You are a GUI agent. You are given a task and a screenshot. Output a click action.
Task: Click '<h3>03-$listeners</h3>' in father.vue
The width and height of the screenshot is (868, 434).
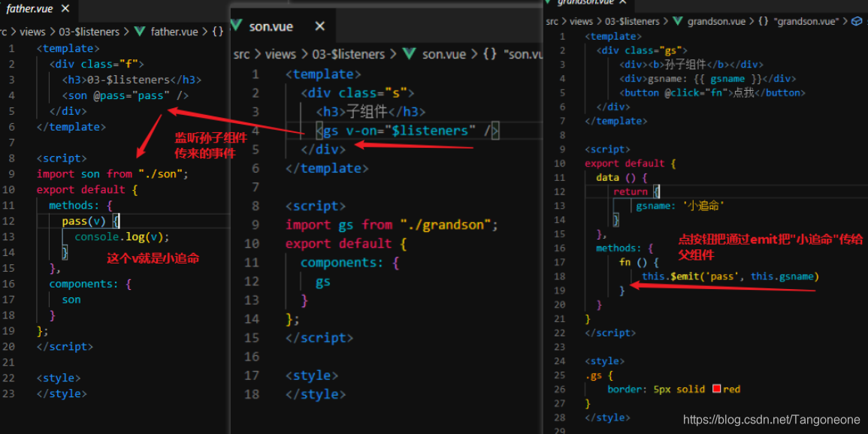tap(132, 80)
